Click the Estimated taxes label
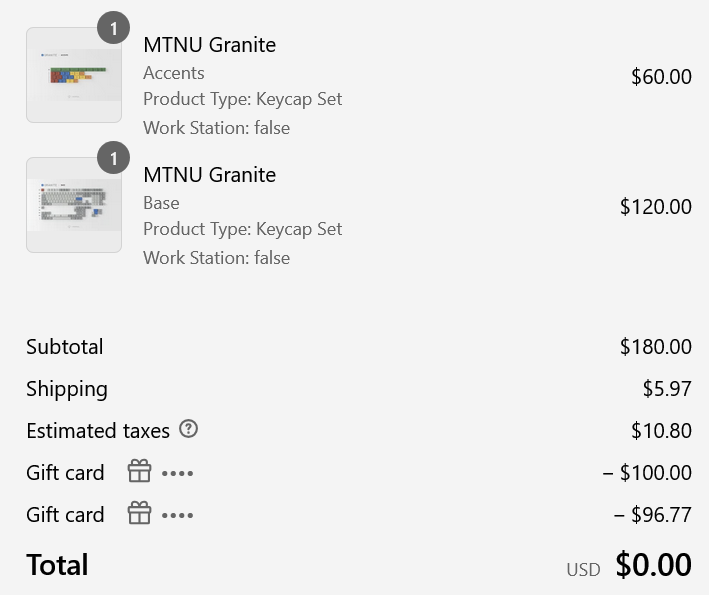The image size is (709, 595). tap(98, 431)
